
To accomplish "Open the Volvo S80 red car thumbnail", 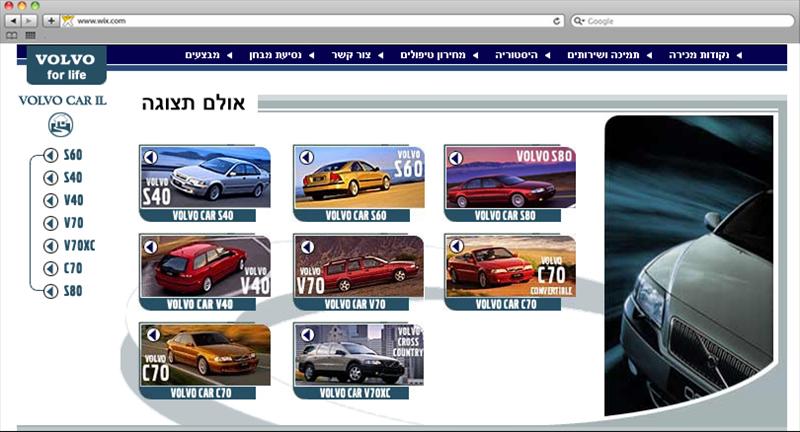I will pyautogui.click(x=511, y=177).
